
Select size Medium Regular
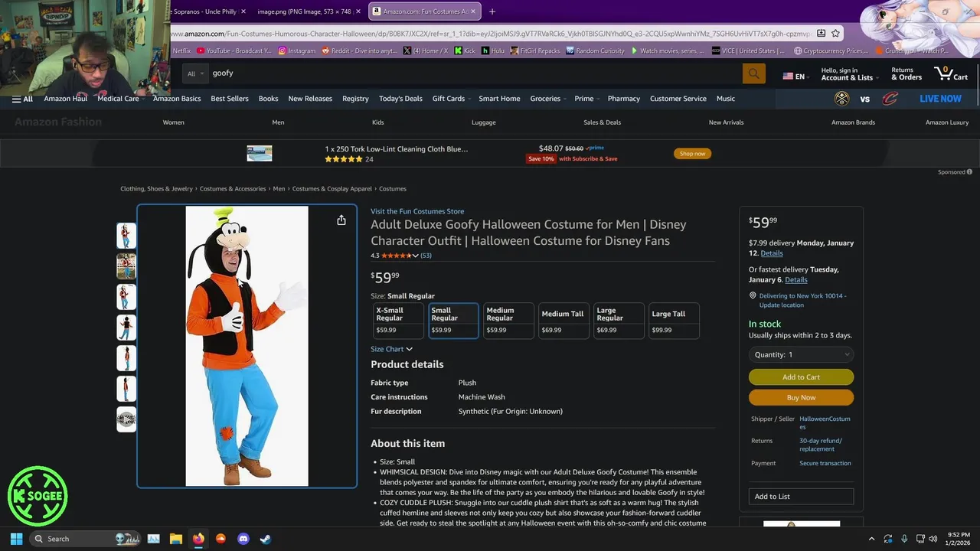coord(508,320)
